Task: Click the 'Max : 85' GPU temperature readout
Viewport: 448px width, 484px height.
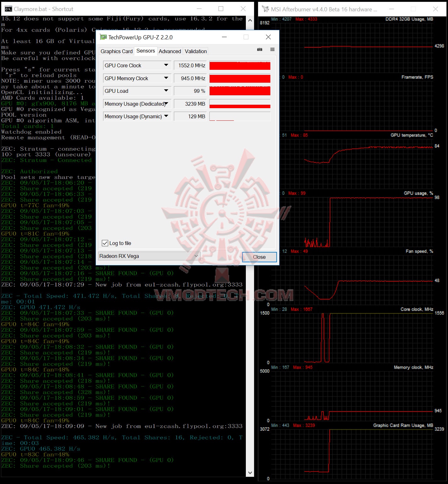Action: [299, 135]
